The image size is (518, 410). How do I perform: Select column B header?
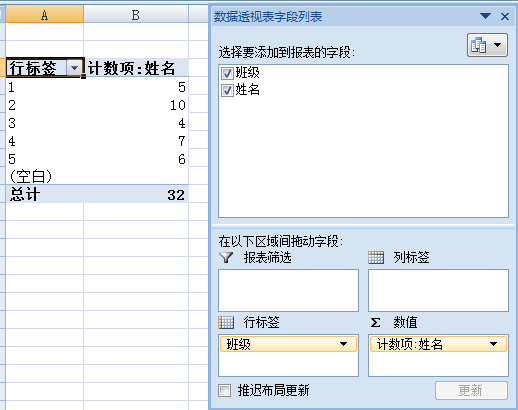point(136,14)
